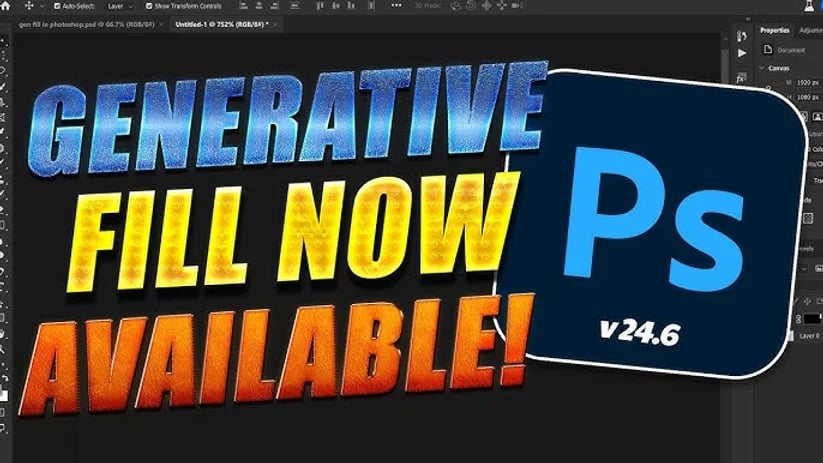Open the Styles fx panel icon
The height and width of the screenshot is (463, 823).
(x=741, y=78)
